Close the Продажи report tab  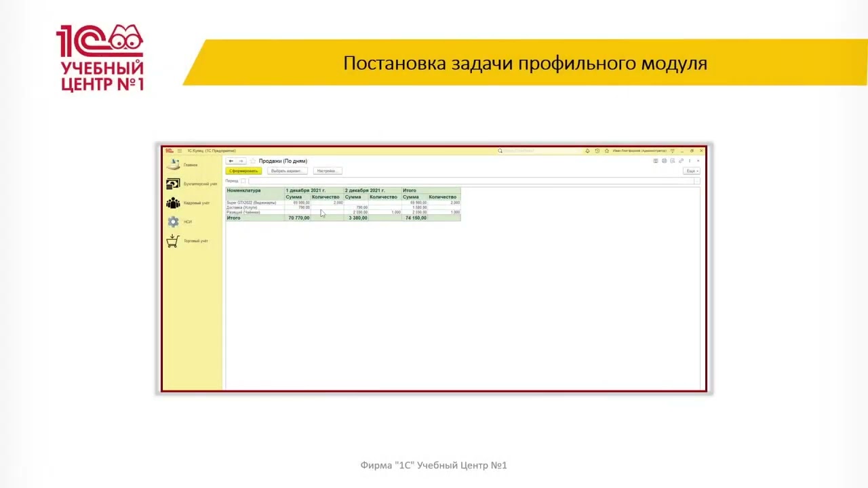click(x=698, y=161)
